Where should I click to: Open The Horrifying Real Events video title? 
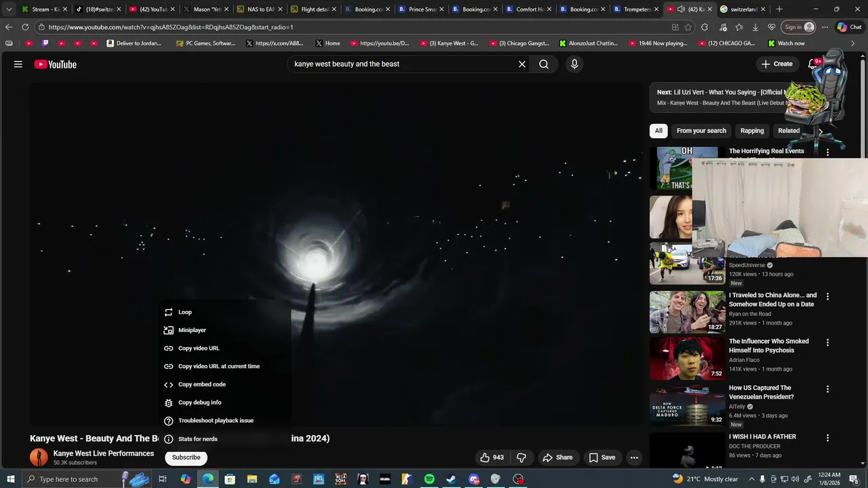(766, 151)
